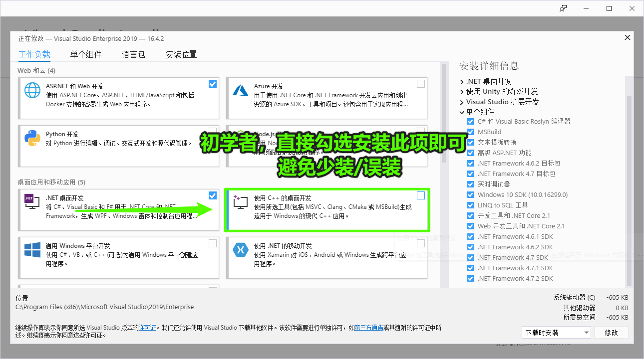Click the Python development workload icon
The image size is (644, 359).
pyautogui.click(x=32, y=138)
